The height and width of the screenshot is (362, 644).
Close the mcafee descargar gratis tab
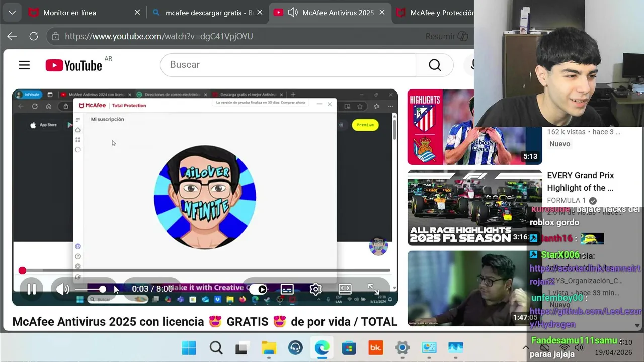pos(260,13)
